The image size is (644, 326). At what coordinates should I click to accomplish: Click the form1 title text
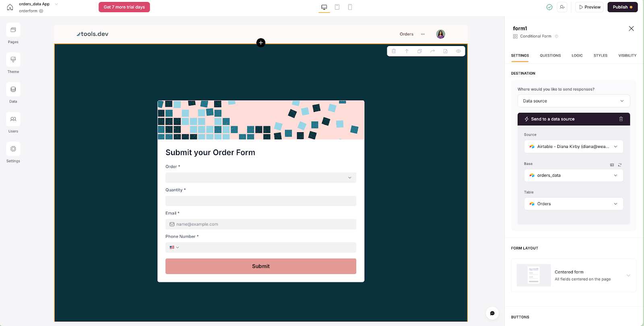tap(520, 28)
